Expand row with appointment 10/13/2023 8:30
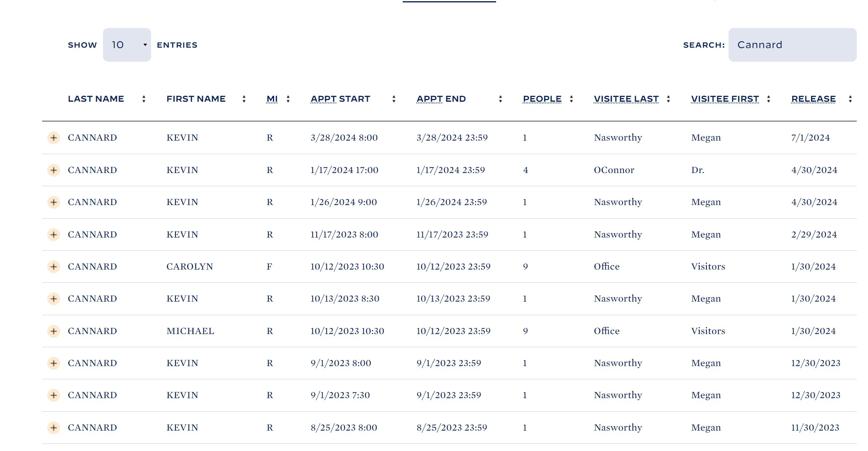 tap(53, 299)
